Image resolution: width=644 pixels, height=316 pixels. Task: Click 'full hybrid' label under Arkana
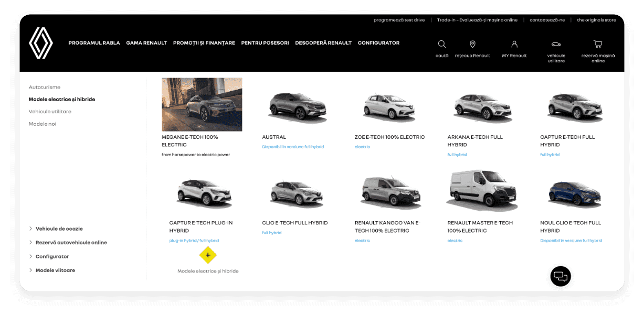[457, 155]
